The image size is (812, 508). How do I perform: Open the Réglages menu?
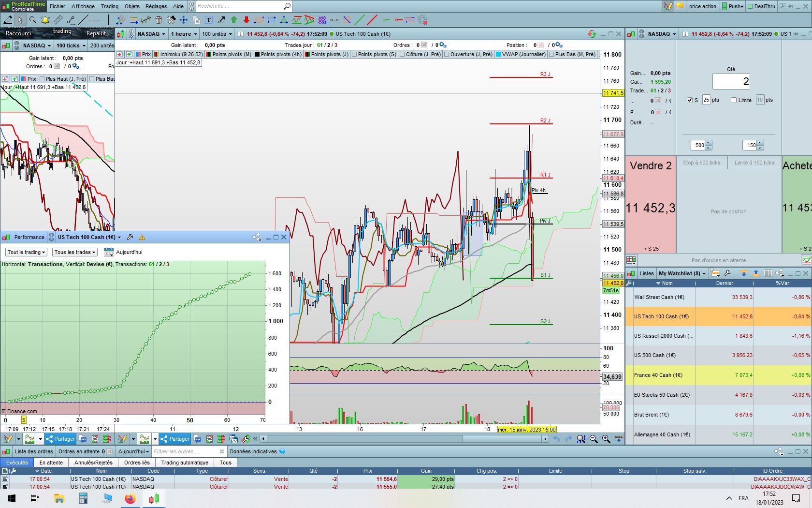coord(156,6)
